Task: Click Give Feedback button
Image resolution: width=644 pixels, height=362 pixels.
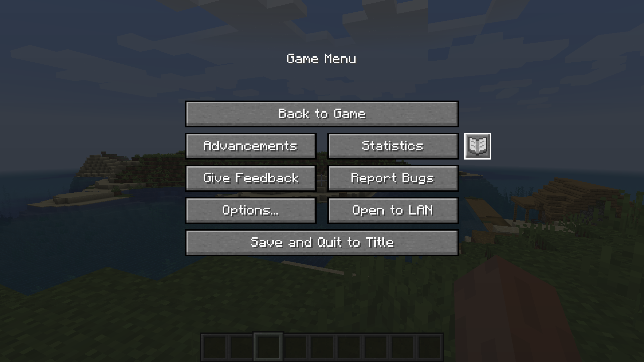Action: 250,178
